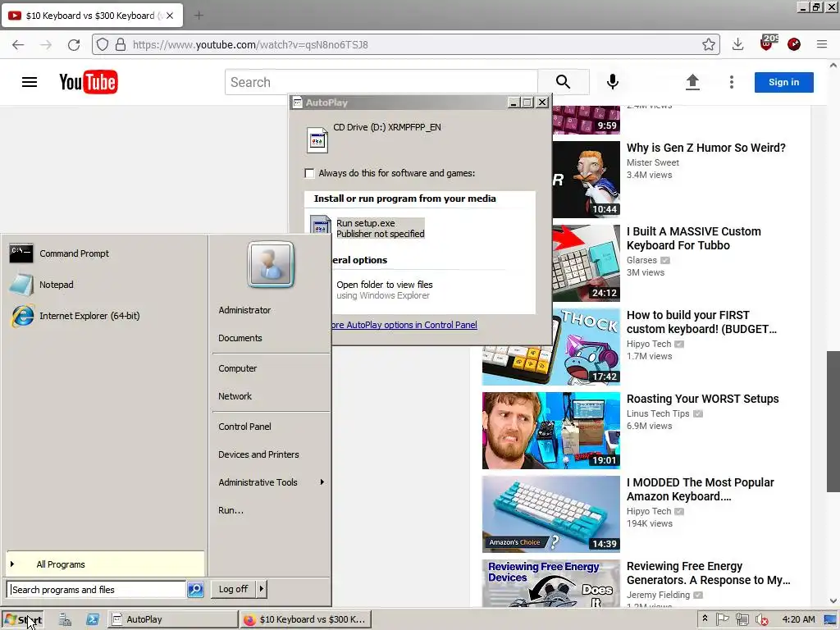Click Search programs and files box
Image resolution: width=840 pixels, height=630 pixels.
tap(97, 589)
